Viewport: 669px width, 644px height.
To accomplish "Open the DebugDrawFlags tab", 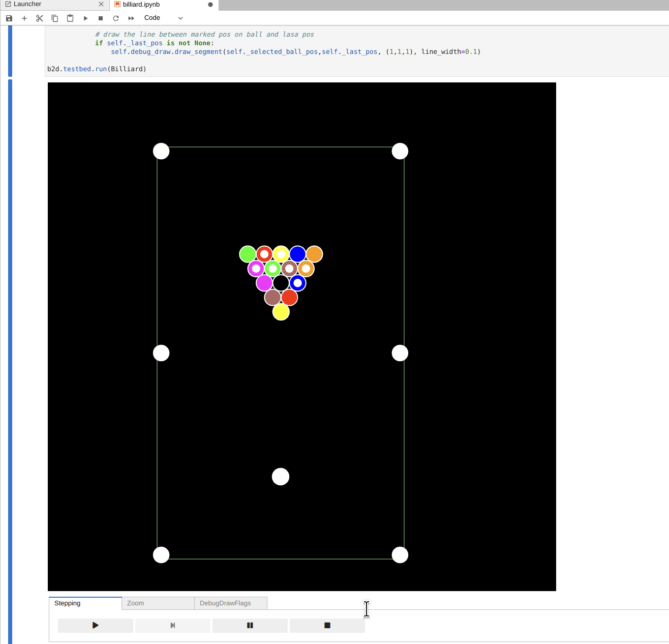I will click(231, 603).
